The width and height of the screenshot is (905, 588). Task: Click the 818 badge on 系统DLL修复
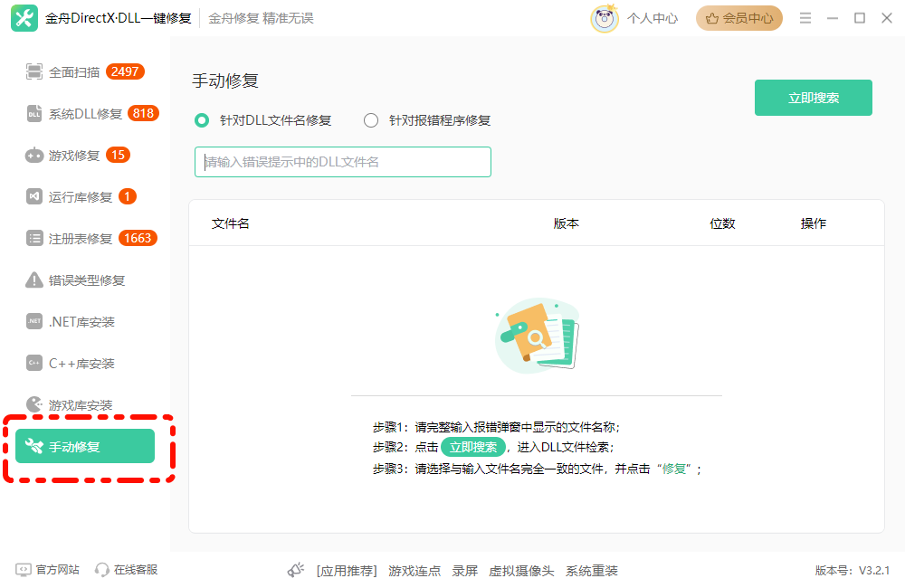tap(143, 113)
